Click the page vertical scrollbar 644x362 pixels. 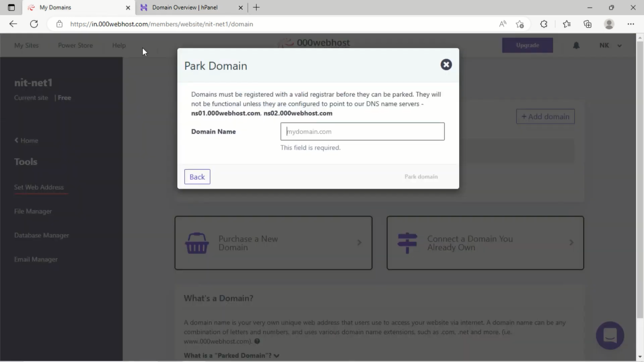click(640, 179)
